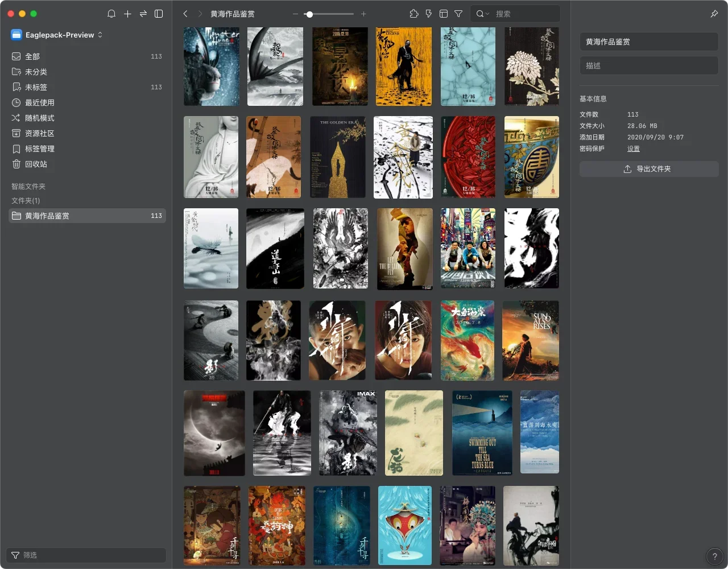Collapse the 文件夹(1) section header
This screenshot has width=728, height=569.
pos(26,200)
